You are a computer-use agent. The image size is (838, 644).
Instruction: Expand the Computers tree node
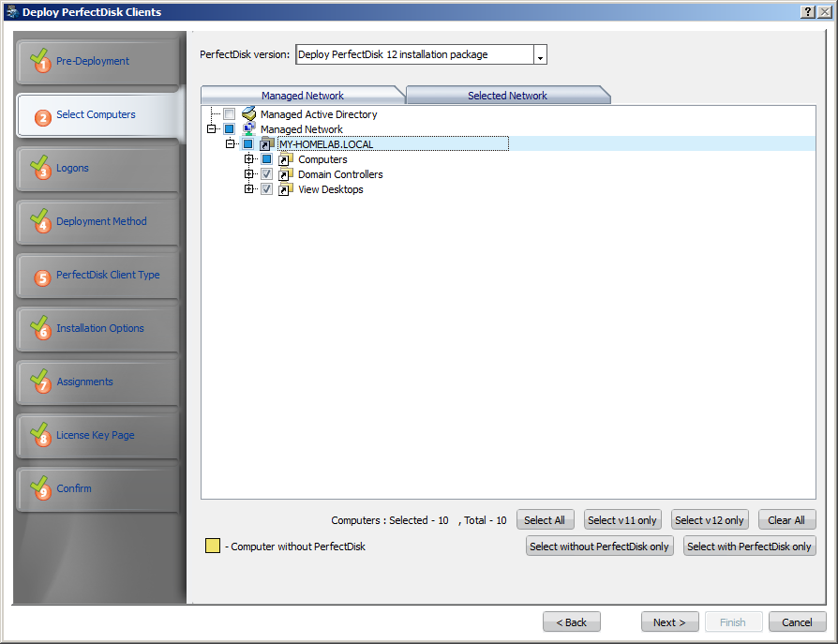tap(249, 159)
